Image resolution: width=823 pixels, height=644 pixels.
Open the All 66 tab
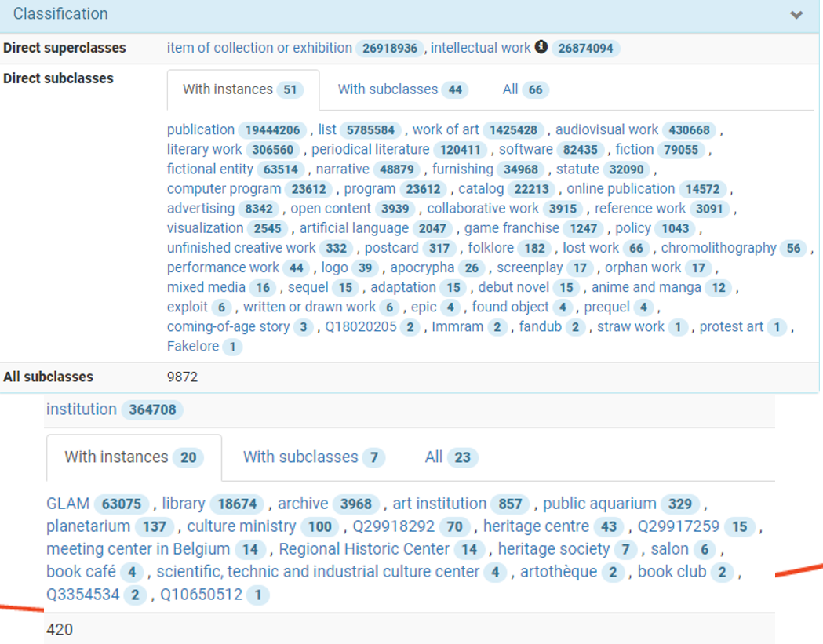click(525, 89)
